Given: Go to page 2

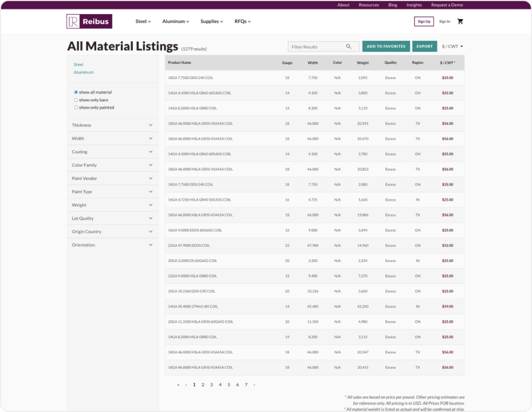Looking at the screenshot, I should (x=203, y=385).
